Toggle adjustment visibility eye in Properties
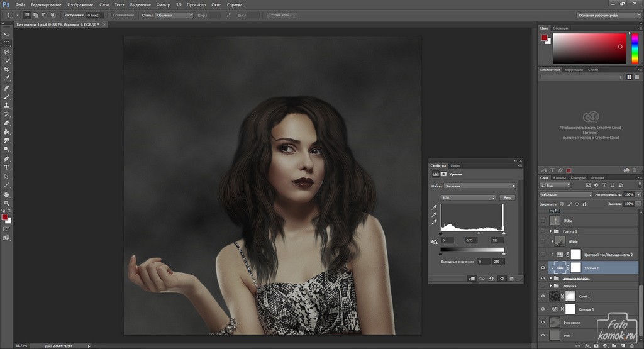Viewport: 644px width, 349px height. [x=502, y=279]
